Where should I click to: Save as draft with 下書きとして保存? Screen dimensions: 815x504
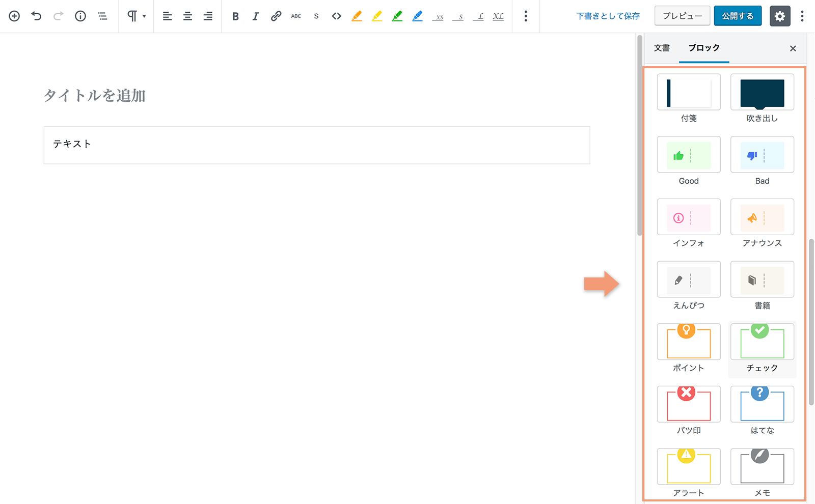click(x=608, y=16)
